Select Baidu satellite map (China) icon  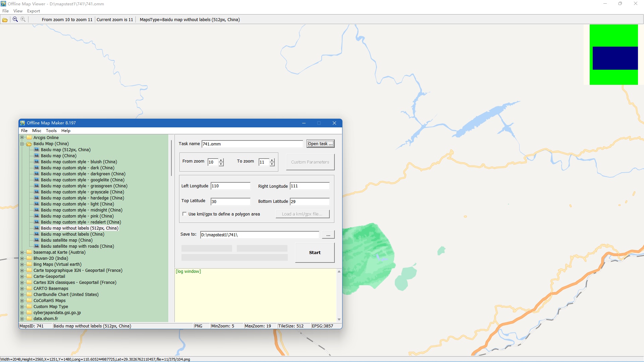(37, 240)
